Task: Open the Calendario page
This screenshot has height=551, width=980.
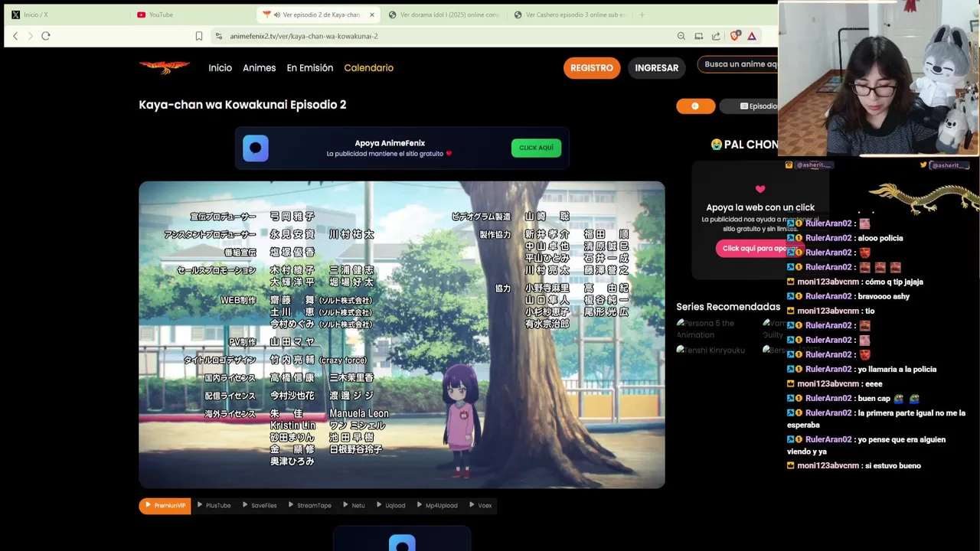Action: pyautogui.click(x=368, y=68)
